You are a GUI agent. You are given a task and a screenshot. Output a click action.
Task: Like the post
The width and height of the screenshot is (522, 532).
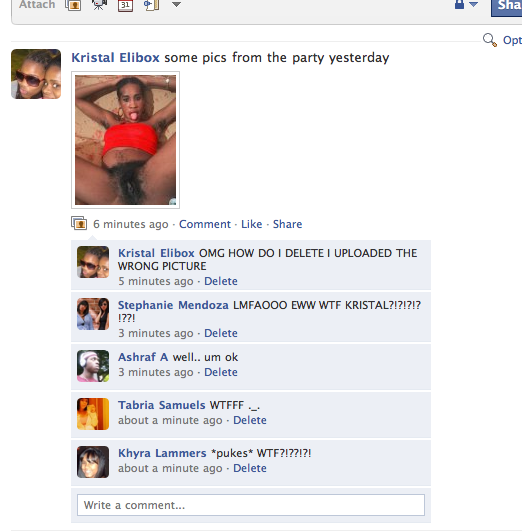pyautogui.click(x=252, y=224)
